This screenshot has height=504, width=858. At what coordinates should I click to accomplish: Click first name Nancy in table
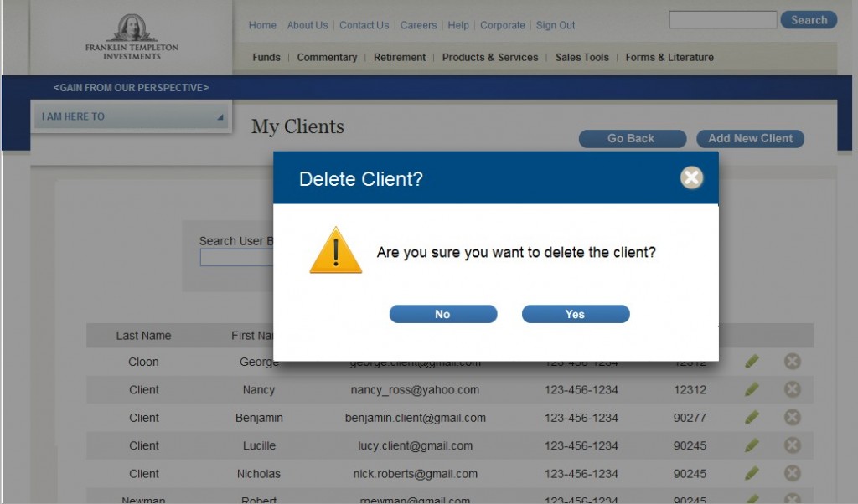259,390
